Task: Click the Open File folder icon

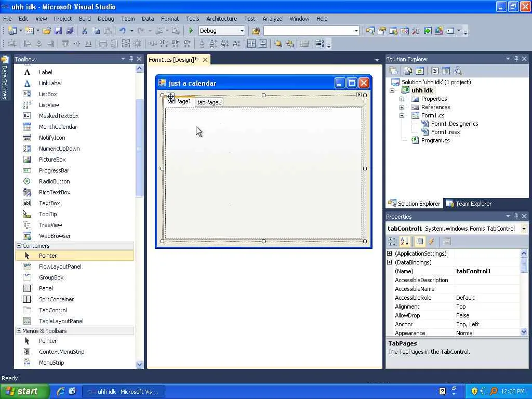Action: coord(47,31)
